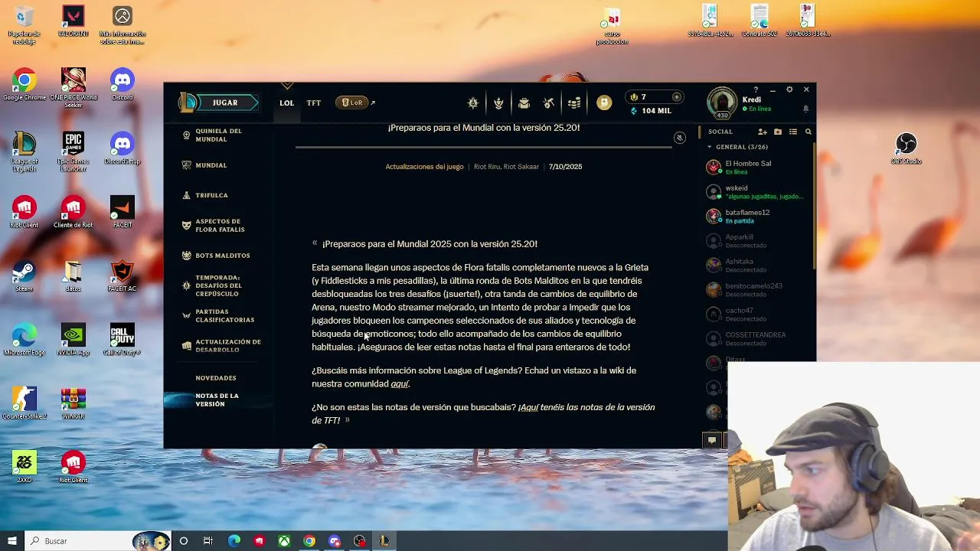980x551 pixels.
Task: Click the Actualizaciones del juego category link
Action: [424, 167]
